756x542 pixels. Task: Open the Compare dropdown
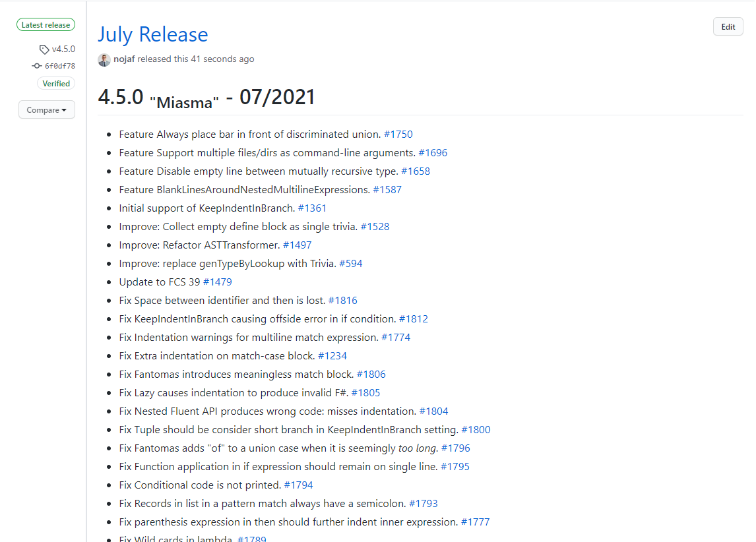coord(47,110)
